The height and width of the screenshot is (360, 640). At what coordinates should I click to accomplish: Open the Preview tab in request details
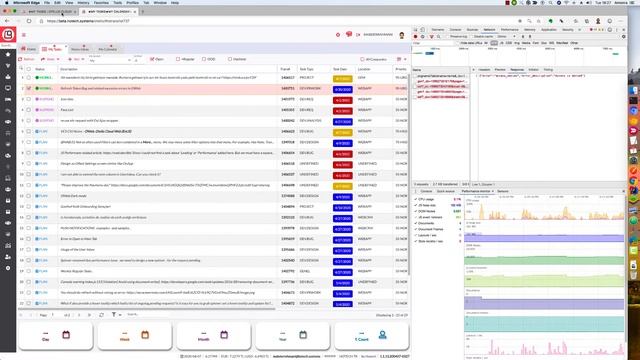500,70
